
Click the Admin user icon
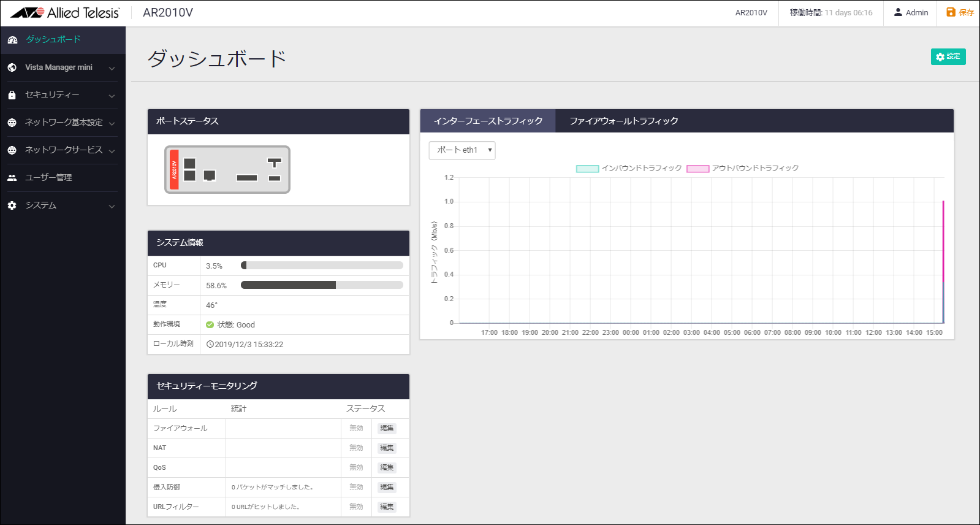tap(898, 12)
